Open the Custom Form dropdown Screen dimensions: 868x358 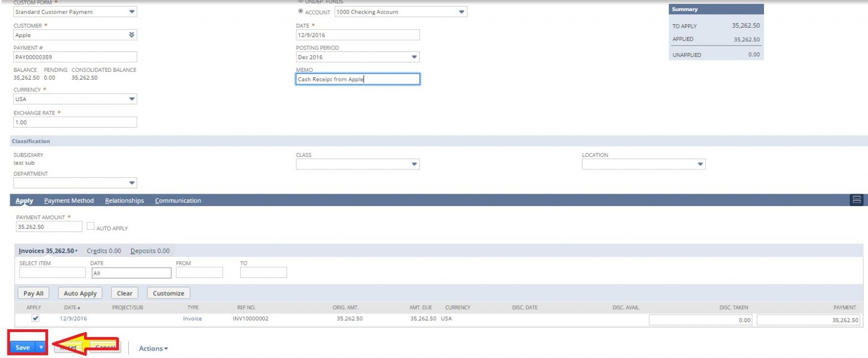point(131,12)
